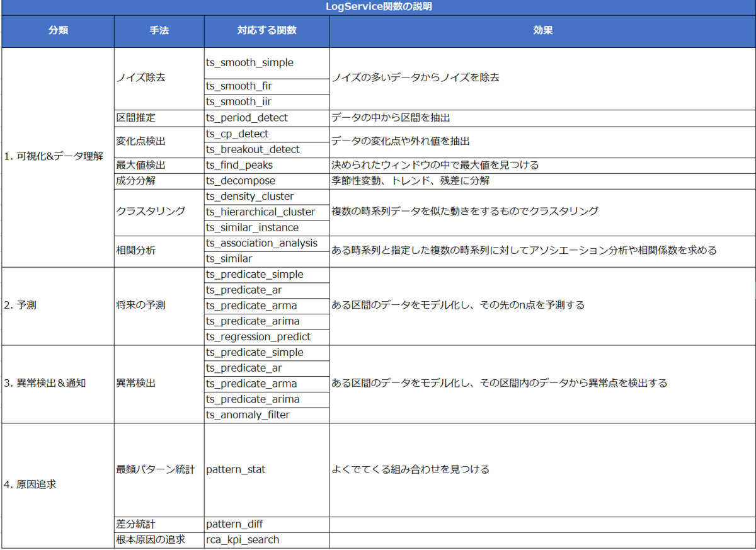The height and width of the screenshot is (550, 756).
Task: Click the 'ts_cp_detect' function cell
Action: (x=266, y=134)
